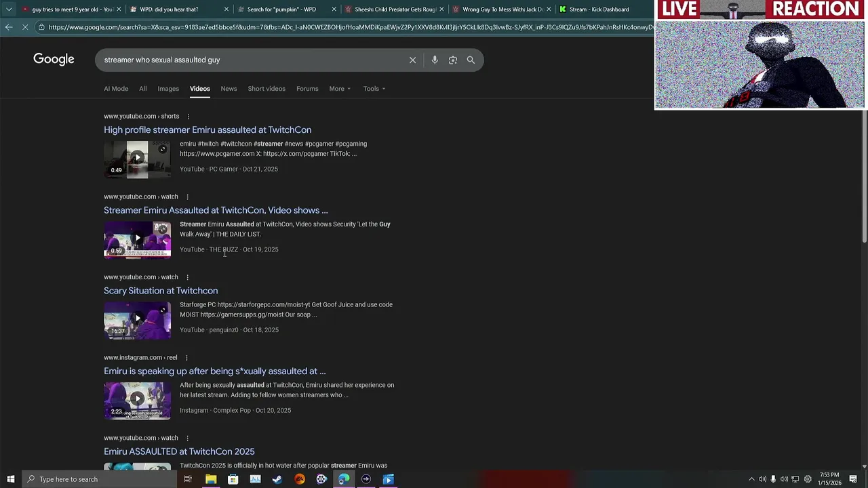The height and width of the screenshot is (488, 868).
Task: Close the 'guy tries to meet 9 year old' tab
Action: tap(119, 9)
